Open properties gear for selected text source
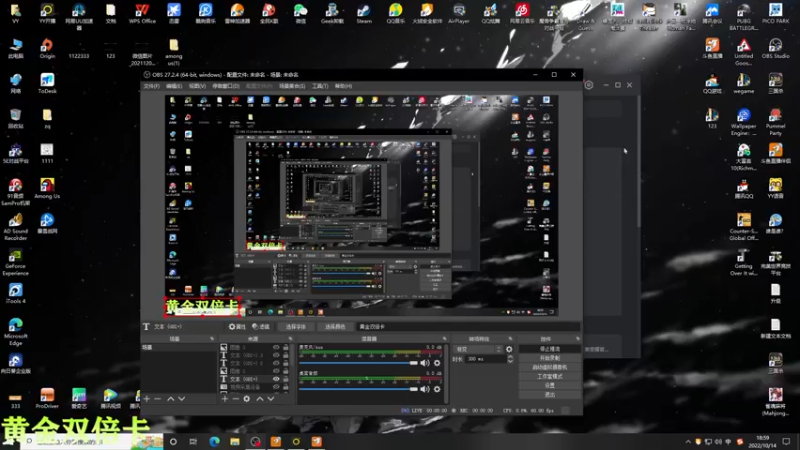The height and width of the screenshot is (450, 800). coord(237,327)
